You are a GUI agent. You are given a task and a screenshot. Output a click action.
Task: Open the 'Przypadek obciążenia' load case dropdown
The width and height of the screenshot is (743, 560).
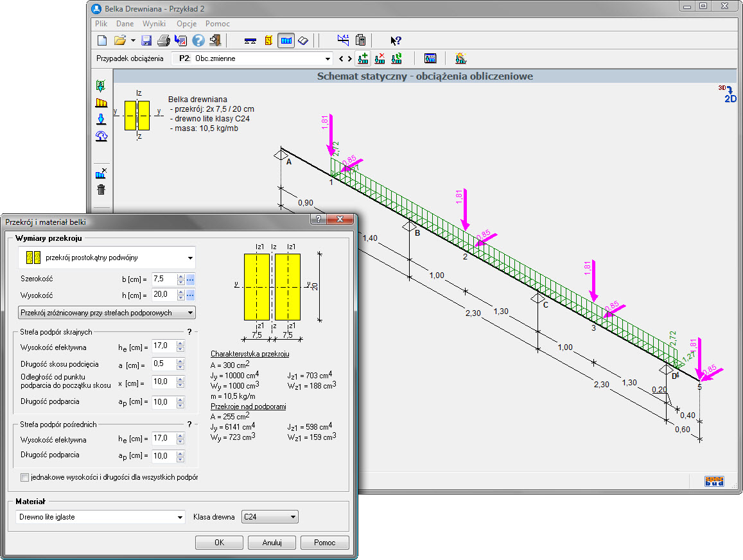click(328, 58)
